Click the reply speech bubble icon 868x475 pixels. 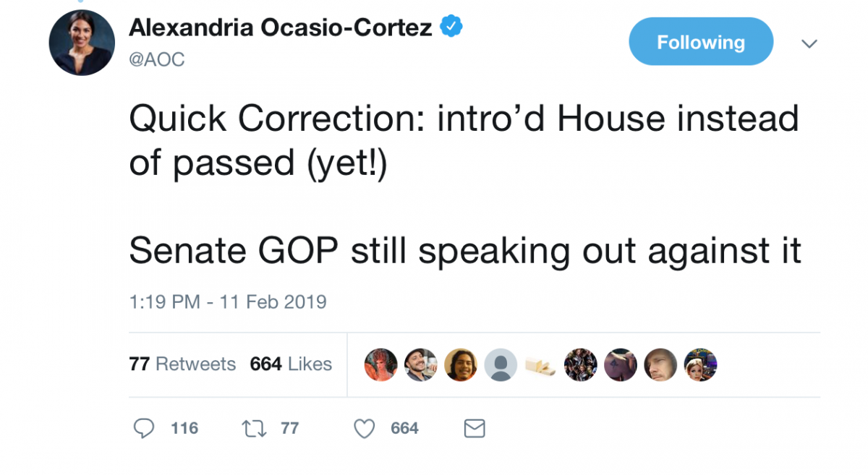click(145, 429)
